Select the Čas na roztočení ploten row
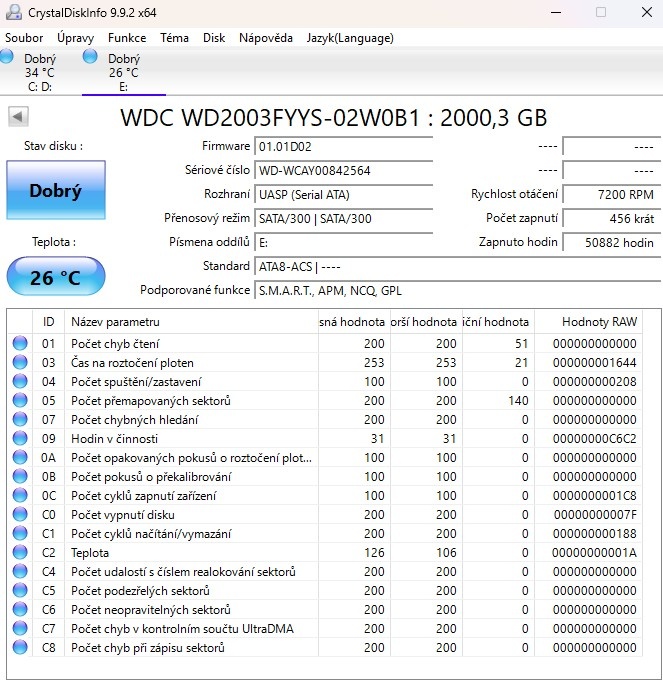663x683 pixels. click(x=325, y=362)
